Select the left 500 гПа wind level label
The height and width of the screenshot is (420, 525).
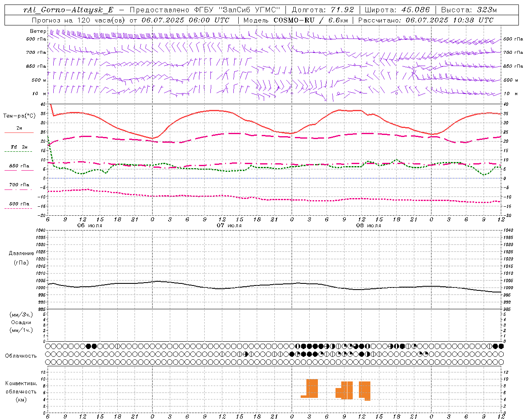pyautogui.click(x=36, y=39)
